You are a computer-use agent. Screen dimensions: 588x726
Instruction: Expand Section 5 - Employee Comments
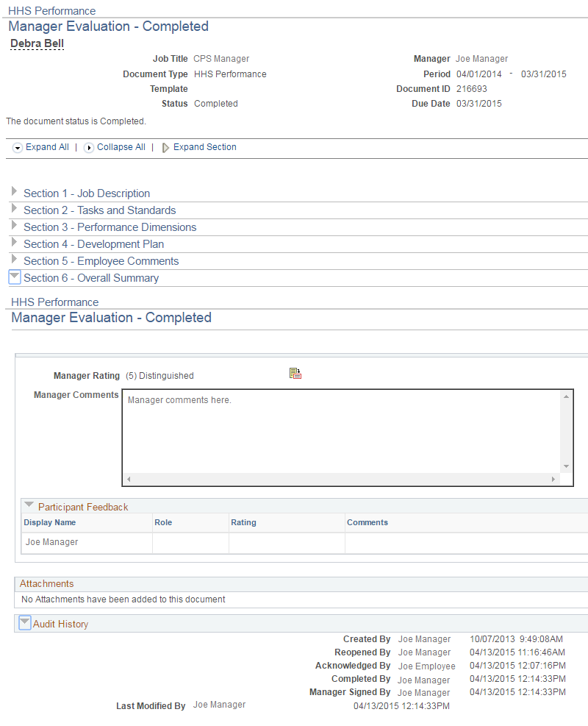pyautogui.click(x=14, y=260)
